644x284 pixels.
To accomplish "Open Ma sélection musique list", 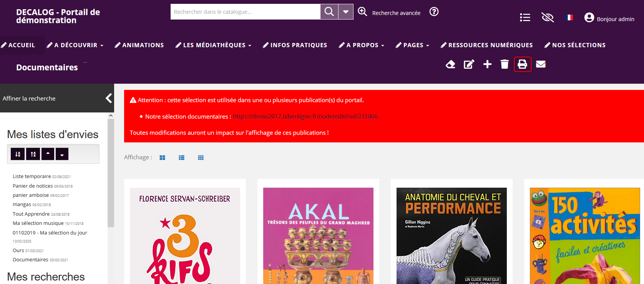I will tap(38, 223).
